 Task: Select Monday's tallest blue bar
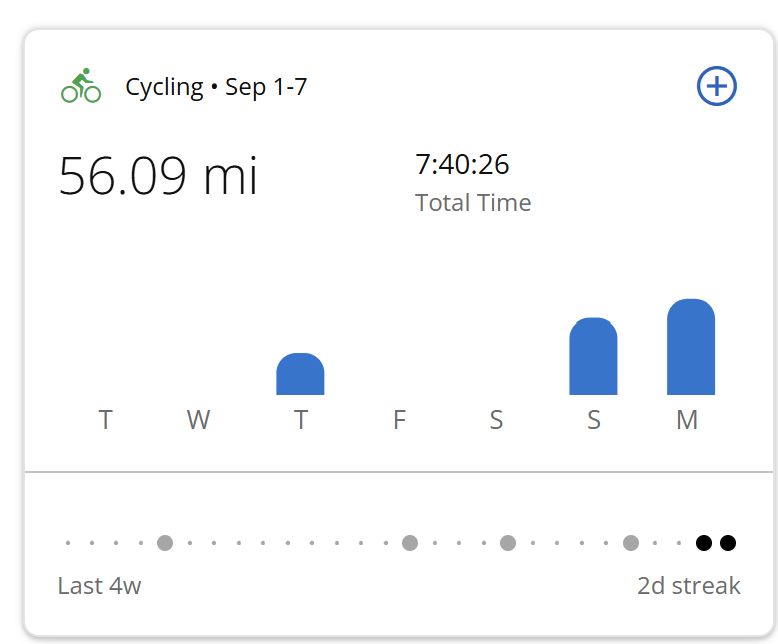coord(691,347)
